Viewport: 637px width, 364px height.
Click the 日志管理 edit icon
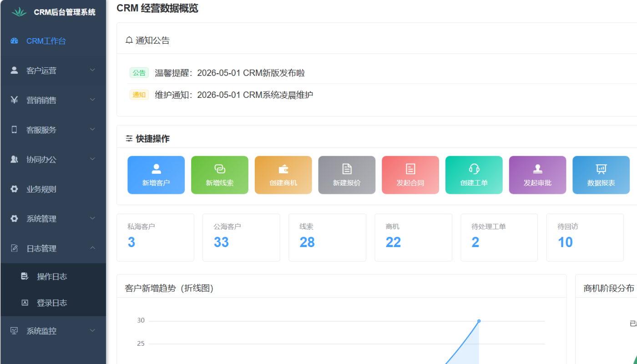click(14, 248)
